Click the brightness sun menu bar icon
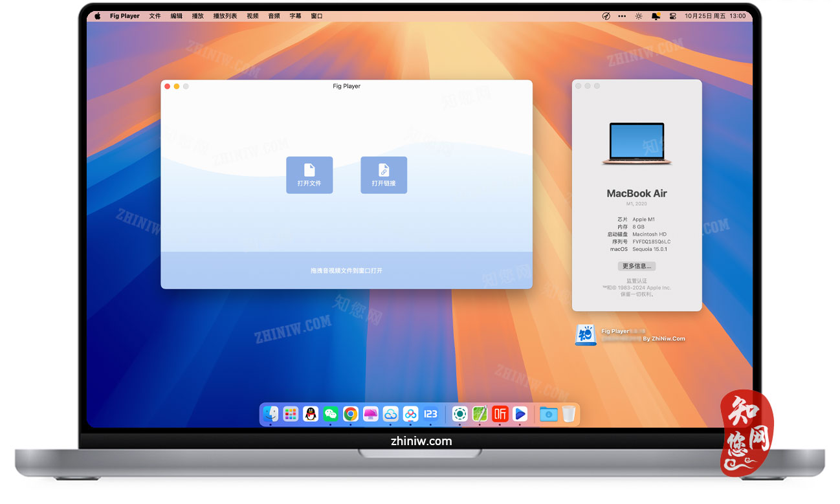Viewport: 840px width, 504px height. click(639, 16)
